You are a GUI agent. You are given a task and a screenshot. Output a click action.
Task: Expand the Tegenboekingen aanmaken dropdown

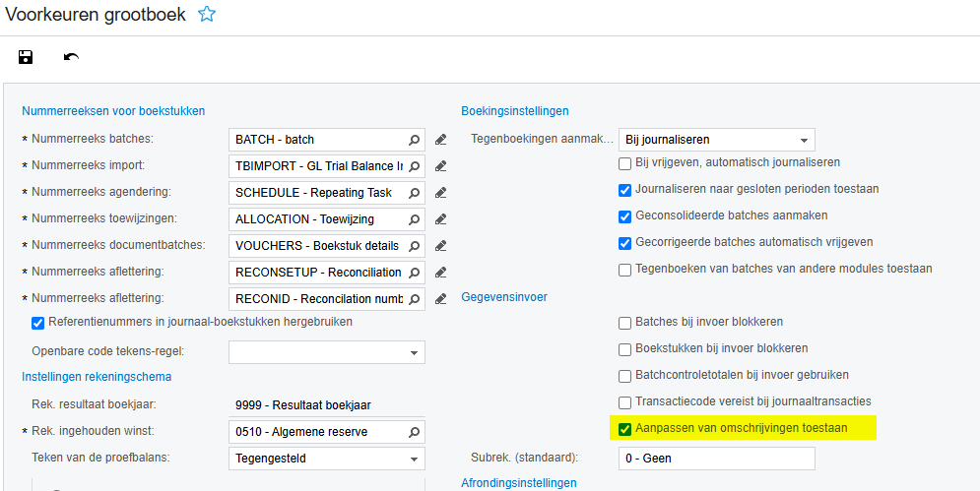805,140
